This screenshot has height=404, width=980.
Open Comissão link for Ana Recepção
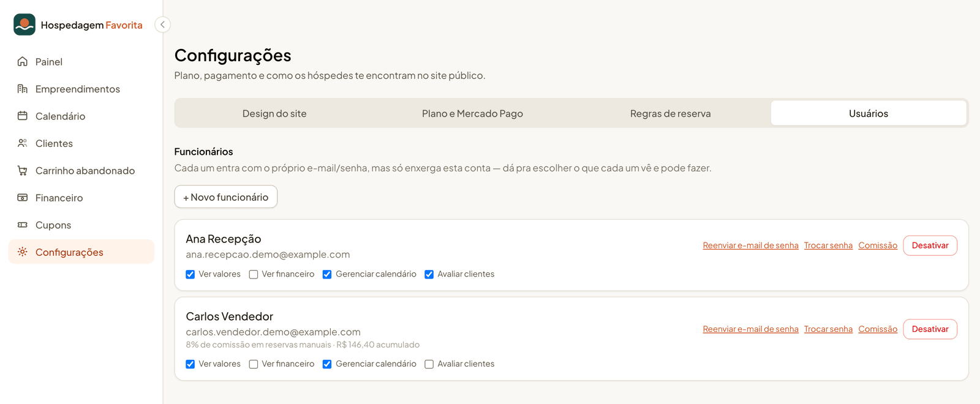tap(878, 245)
